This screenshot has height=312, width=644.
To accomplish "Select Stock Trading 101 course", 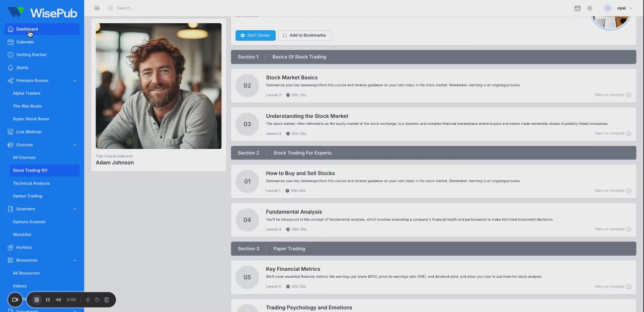I will pyautogui.click(x=44, y=170).
